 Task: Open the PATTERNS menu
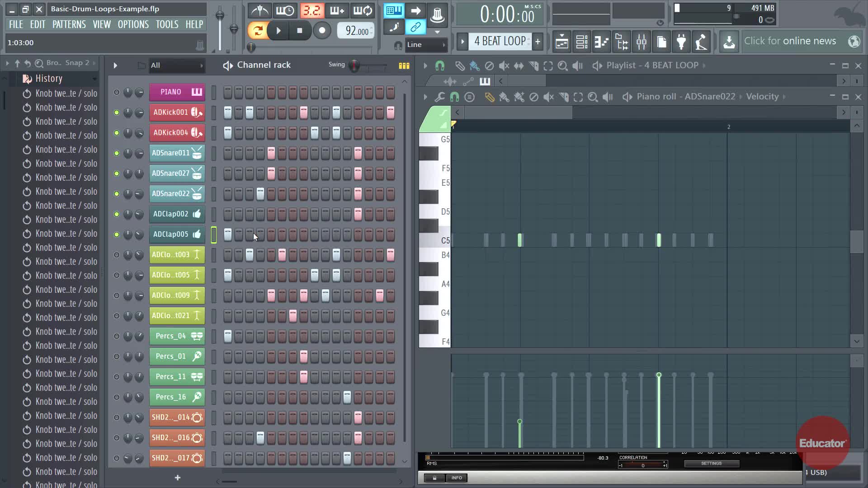point(69,24)
